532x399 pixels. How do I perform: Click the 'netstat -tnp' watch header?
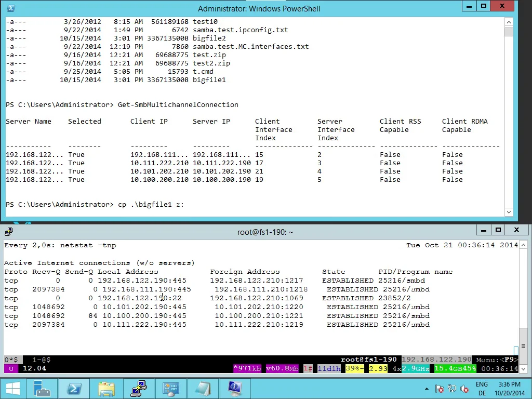[x=88, y=245]
